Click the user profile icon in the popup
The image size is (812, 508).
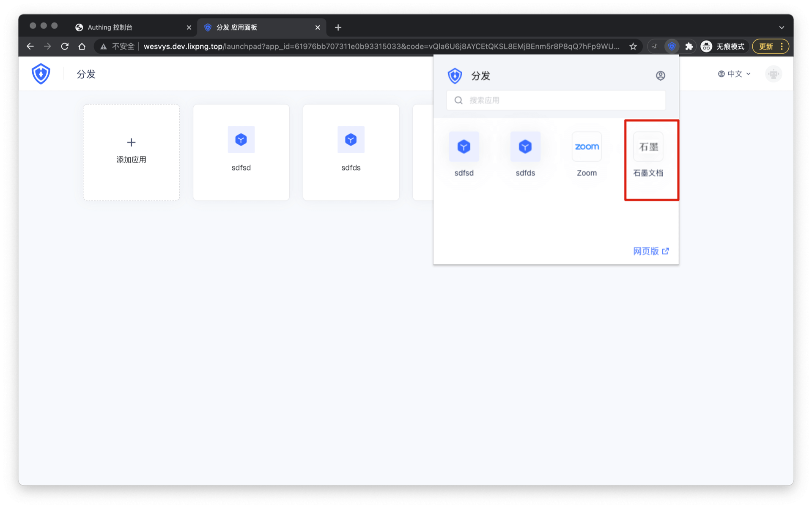pyautogui.click(x=660, y=76)
